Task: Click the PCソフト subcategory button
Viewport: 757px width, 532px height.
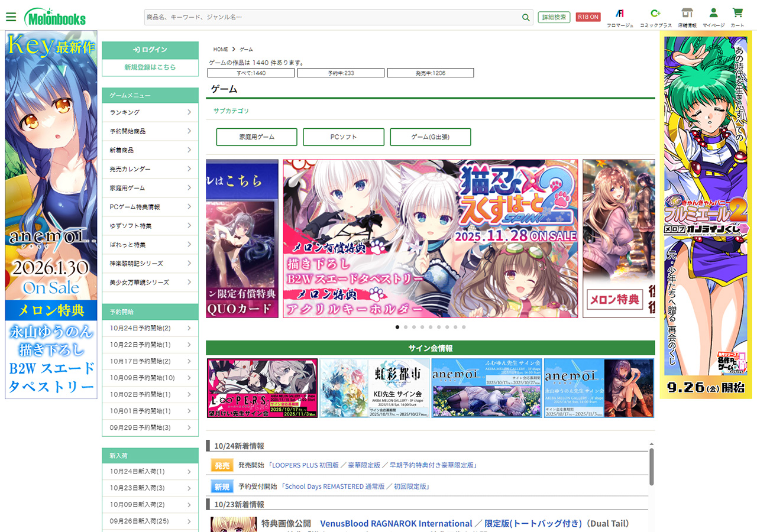Action: coord(344,137)
